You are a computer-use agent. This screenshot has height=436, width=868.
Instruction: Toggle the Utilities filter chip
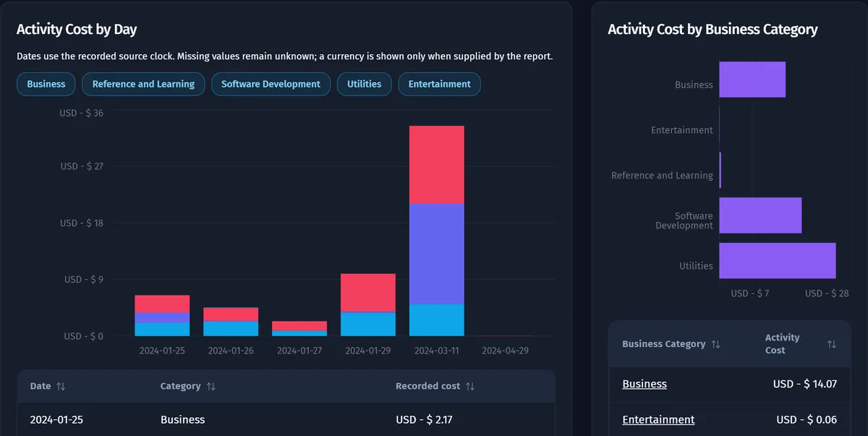364,84
